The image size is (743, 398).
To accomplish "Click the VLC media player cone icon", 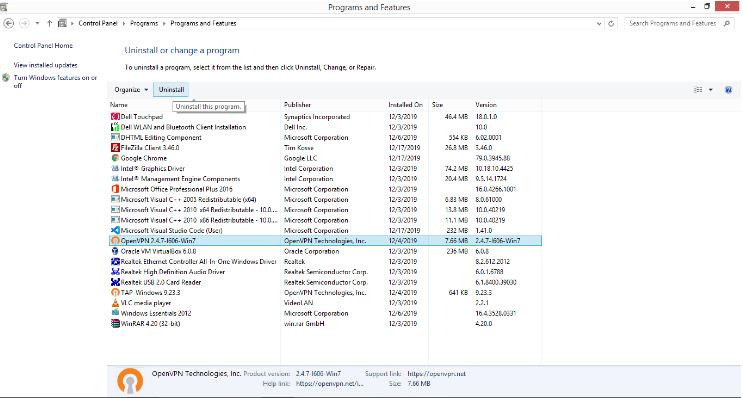I will [x=115, y=303].
